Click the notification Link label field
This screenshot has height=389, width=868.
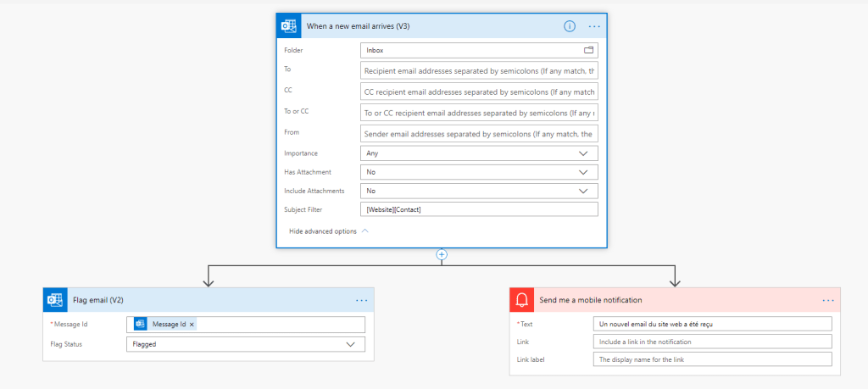point(712,359)
